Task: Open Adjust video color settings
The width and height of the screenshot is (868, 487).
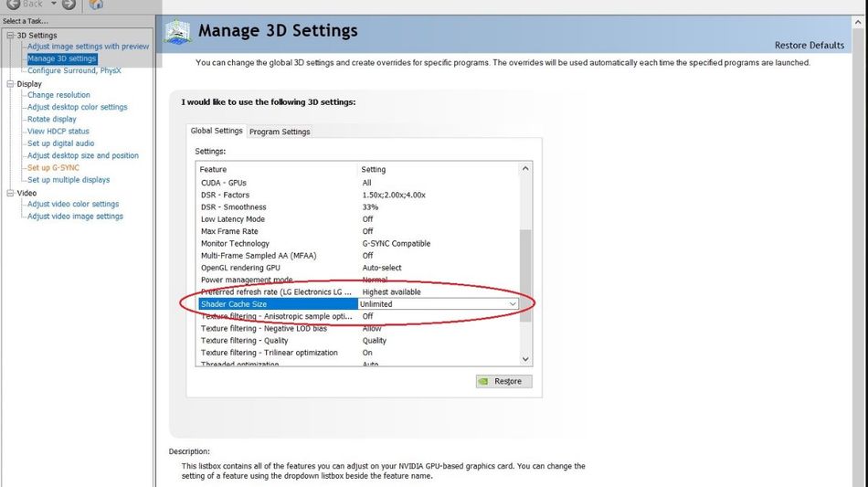Action: tap(73, 204)
